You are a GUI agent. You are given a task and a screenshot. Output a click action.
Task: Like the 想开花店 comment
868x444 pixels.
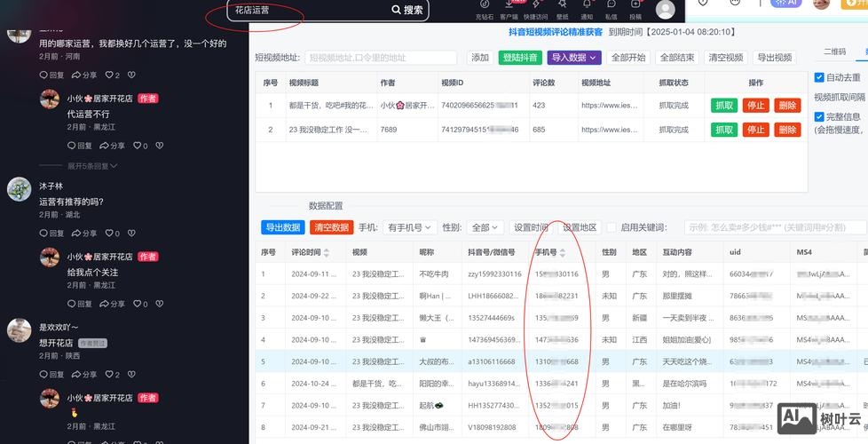tap(113, 374)
